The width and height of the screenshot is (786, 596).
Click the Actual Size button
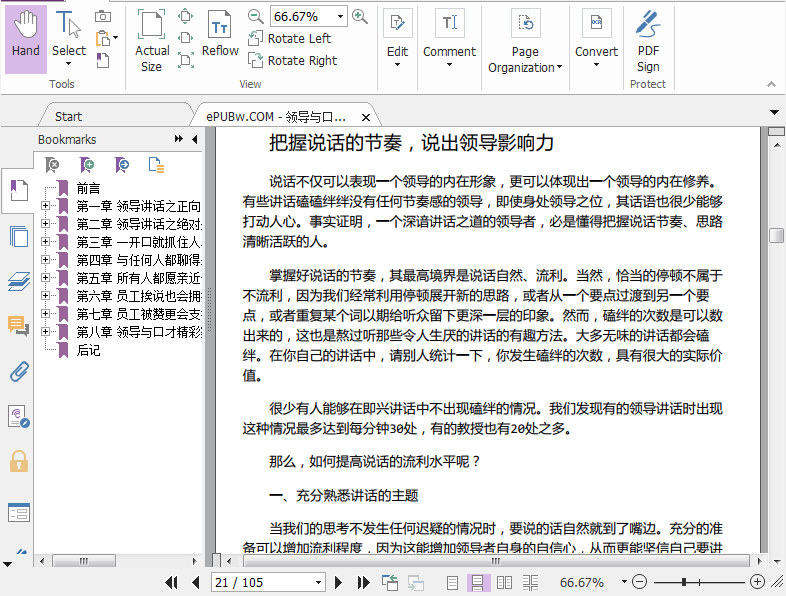tap(152, 40)
